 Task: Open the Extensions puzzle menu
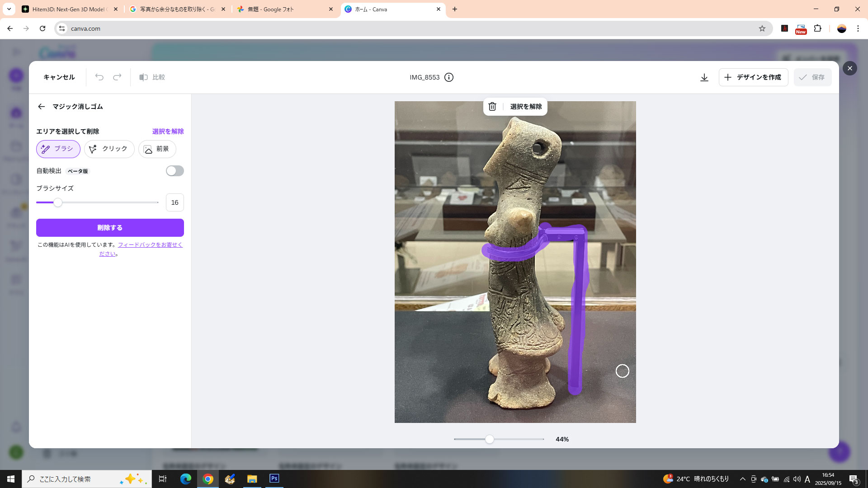coord(818,28)
